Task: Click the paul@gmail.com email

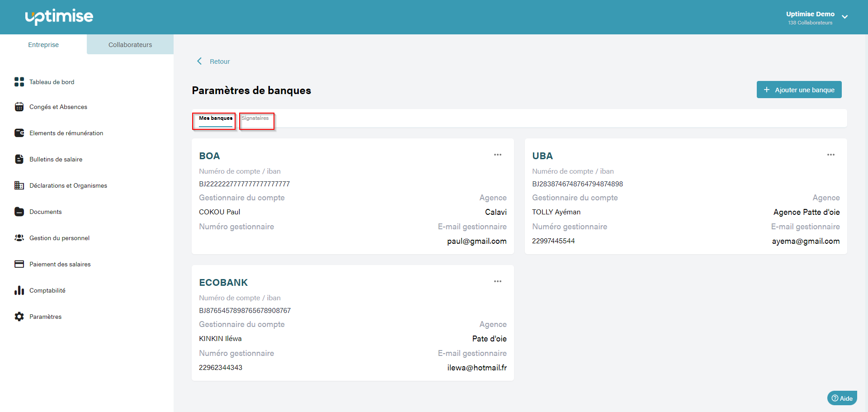Action: pos(477,241)
